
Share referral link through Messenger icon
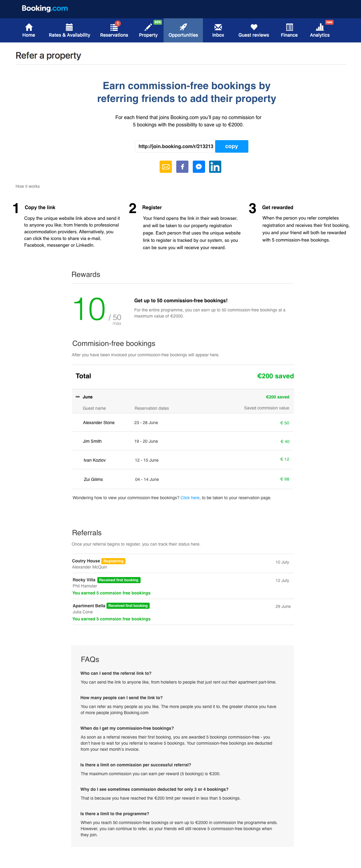coord(199,166)
